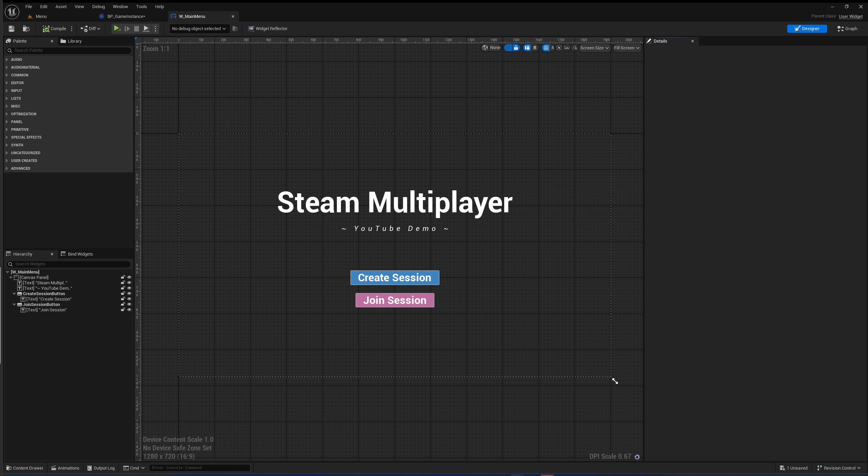
Task: Open the Revision Control dropdown
Action: (x=839, y=468)
